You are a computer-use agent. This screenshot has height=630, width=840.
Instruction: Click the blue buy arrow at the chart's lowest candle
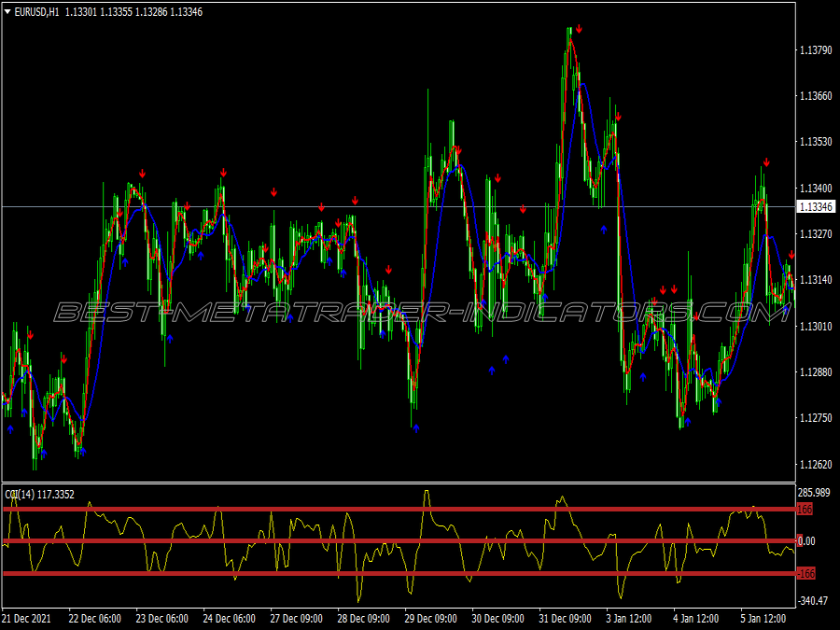point(43,454)
